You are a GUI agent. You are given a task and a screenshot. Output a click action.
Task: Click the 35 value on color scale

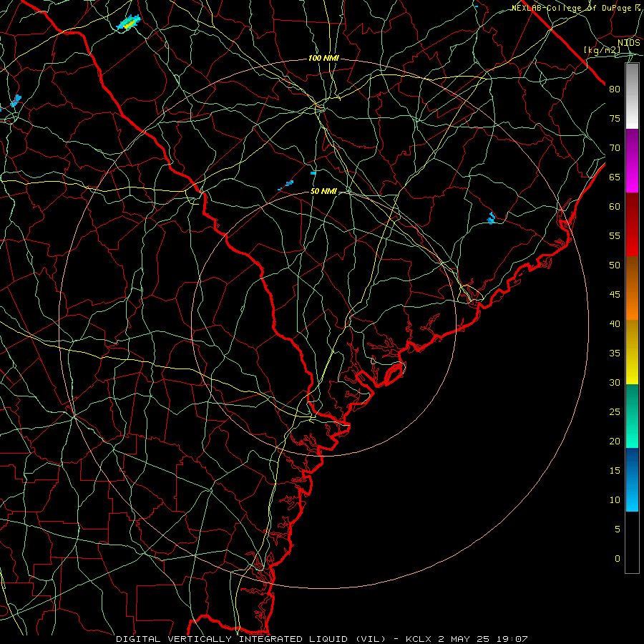coord(615,353)
